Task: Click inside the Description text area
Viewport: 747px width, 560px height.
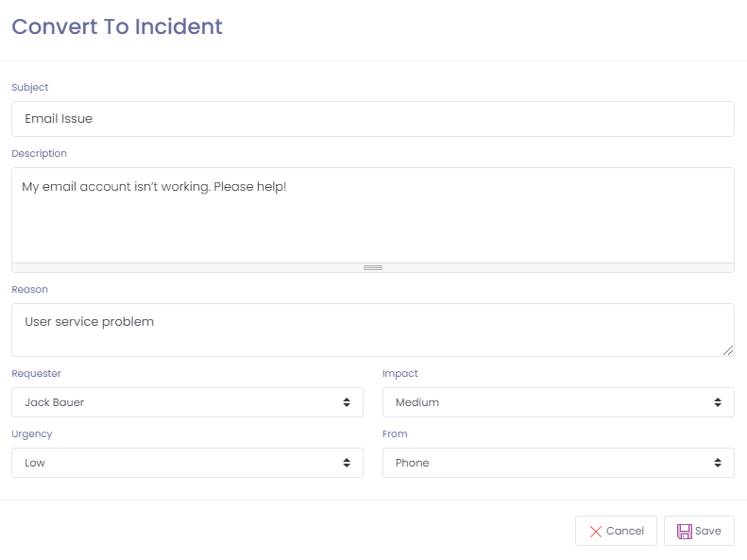Action: click(x=373, y=215)
